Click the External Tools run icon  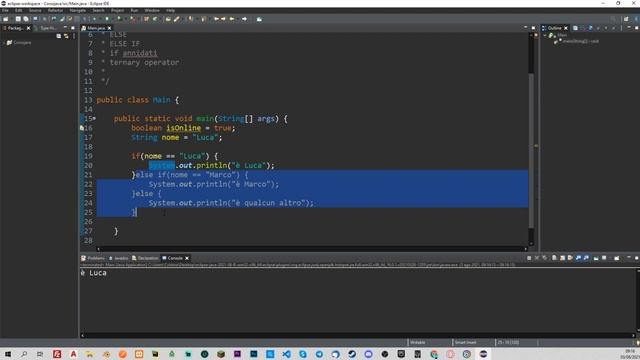point(132,19)
